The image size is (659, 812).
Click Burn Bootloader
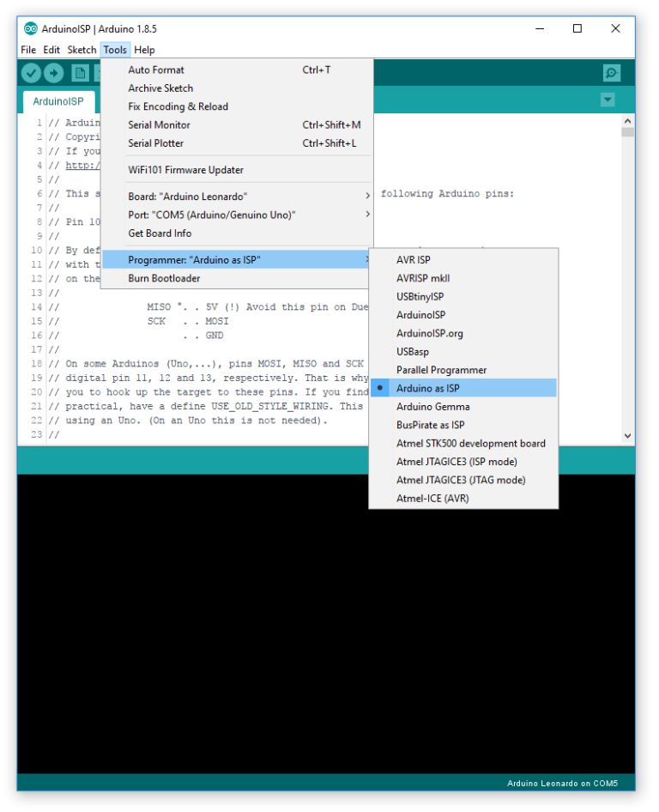pos(237,278)
